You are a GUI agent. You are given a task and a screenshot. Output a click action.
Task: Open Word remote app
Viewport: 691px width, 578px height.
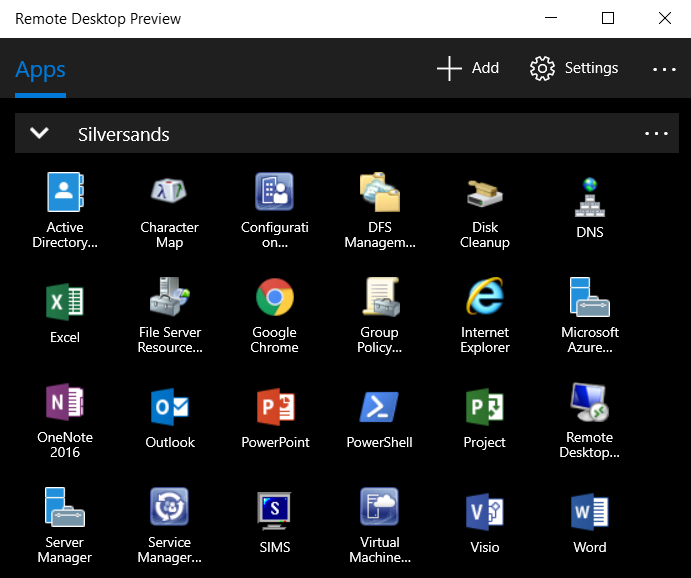[x=590, y=511]
